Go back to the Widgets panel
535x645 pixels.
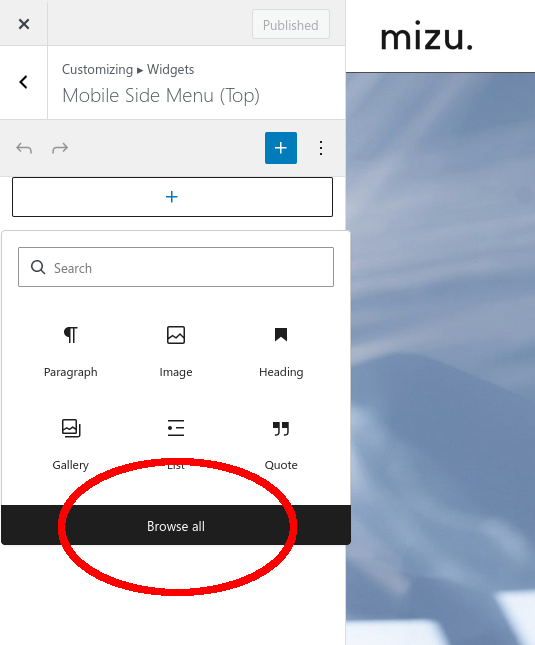click(24, 82)
